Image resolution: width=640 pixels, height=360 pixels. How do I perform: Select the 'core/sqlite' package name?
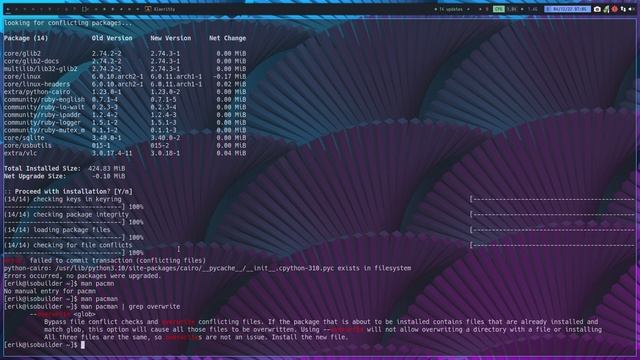point(24,138)
